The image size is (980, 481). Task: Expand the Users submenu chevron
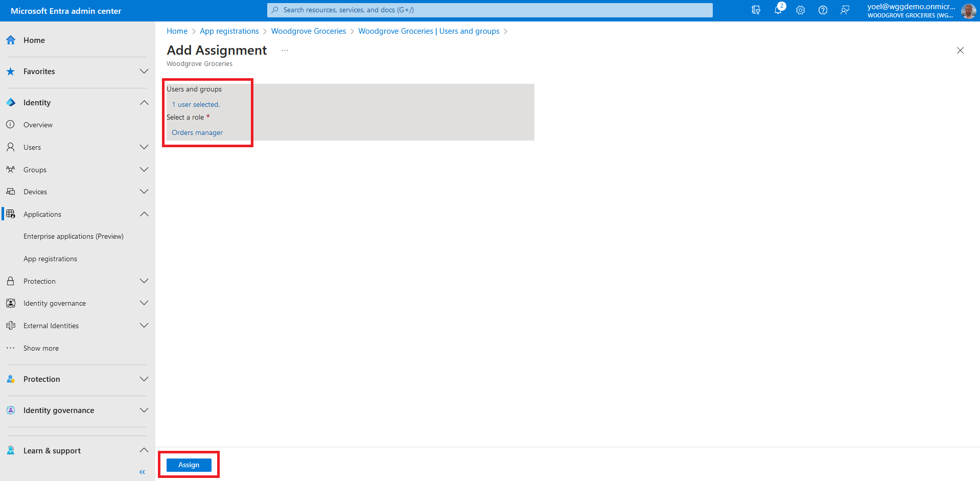(x=144, y=147)
